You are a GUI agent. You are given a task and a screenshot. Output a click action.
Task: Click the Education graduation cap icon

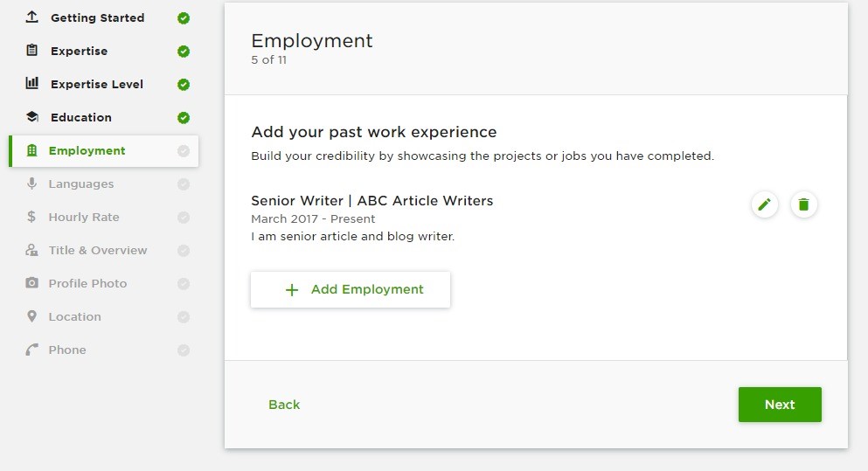pos(32,117)
